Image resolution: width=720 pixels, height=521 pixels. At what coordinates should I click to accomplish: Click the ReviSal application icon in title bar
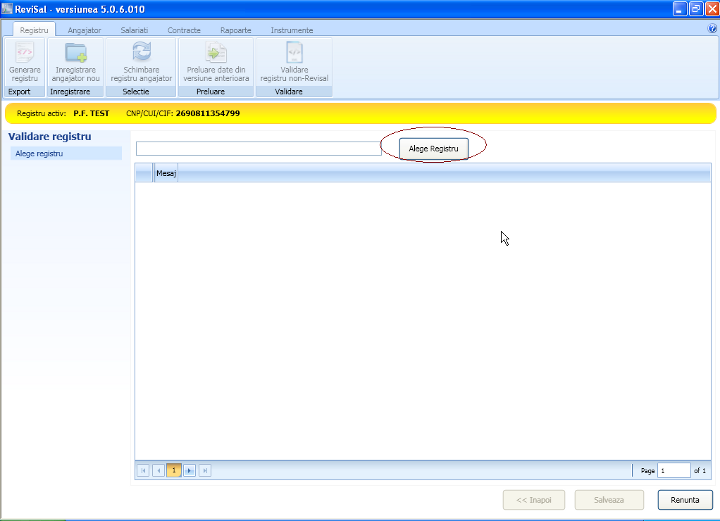coord(7,8)
